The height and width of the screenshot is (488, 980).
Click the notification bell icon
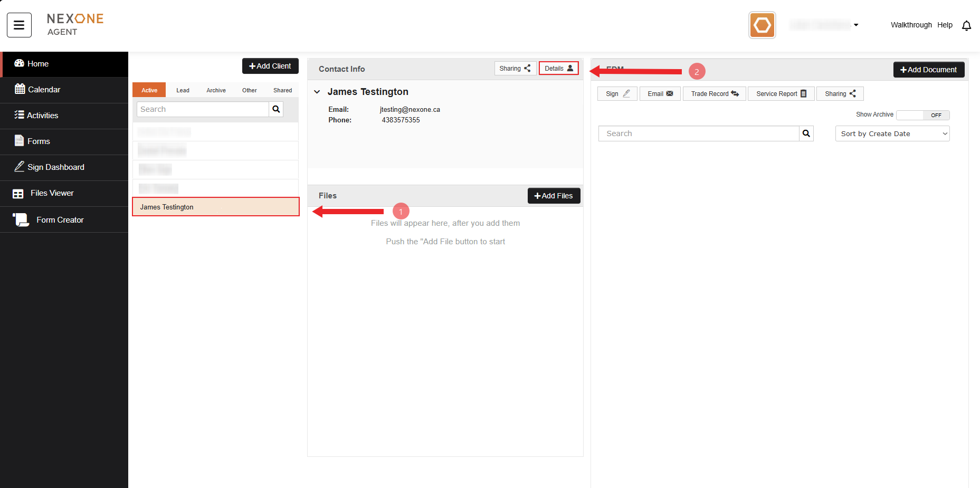[966, 25]
